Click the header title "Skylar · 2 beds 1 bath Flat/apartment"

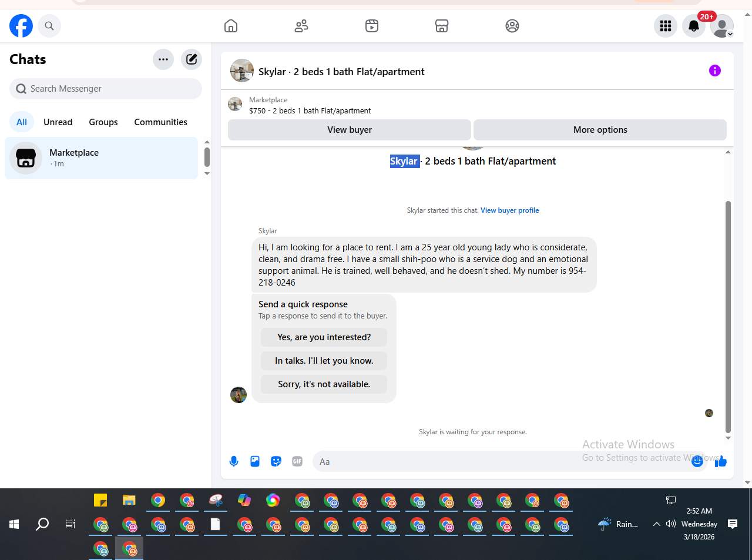341,72
